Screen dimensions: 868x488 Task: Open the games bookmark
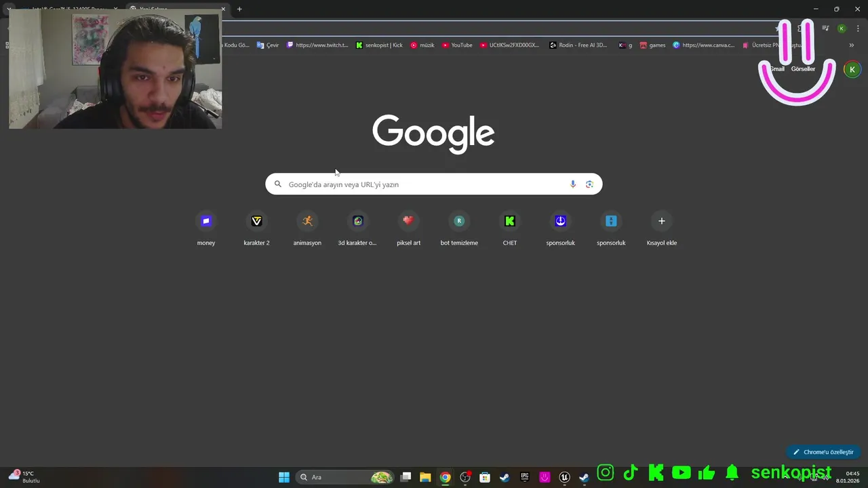[x=652, y=45]
